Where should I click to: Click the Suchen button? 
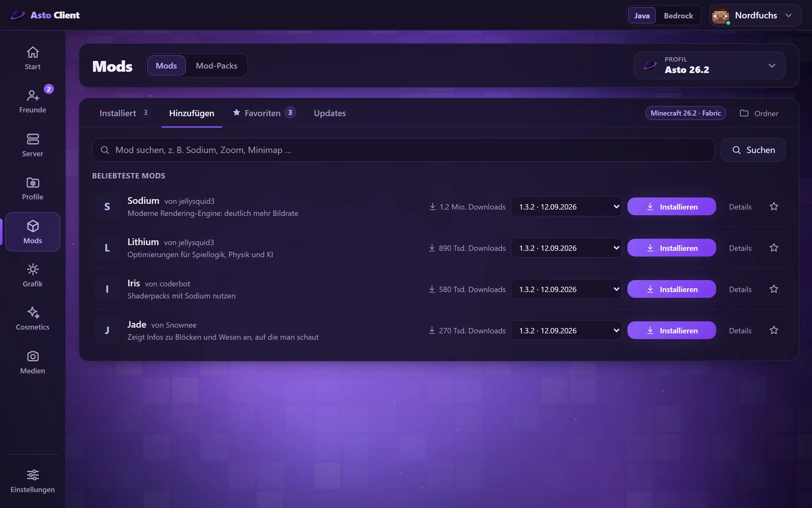coord(753,150)
